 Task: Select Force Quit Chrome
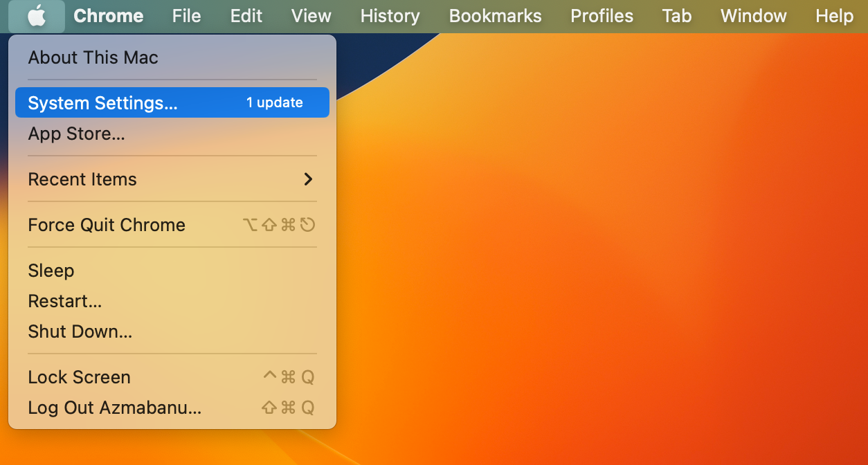click(x=106, y=224)
